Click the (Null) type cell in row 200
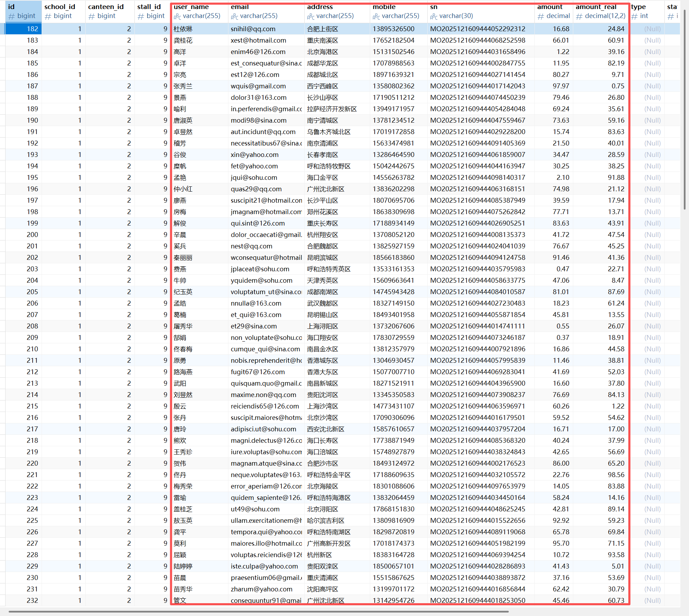689x616 pixels. 652,235
